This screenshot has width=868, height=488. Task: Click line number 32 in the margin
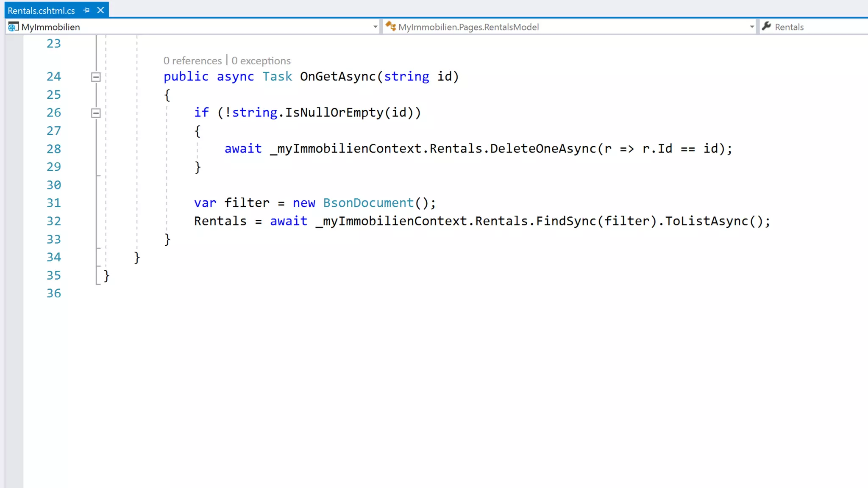(x=54, y=221)
